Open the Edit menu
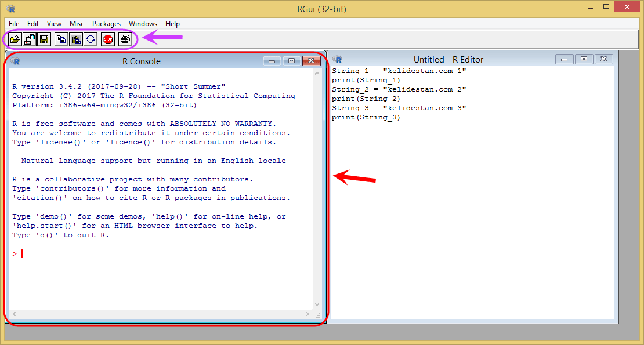 (33, 24)
